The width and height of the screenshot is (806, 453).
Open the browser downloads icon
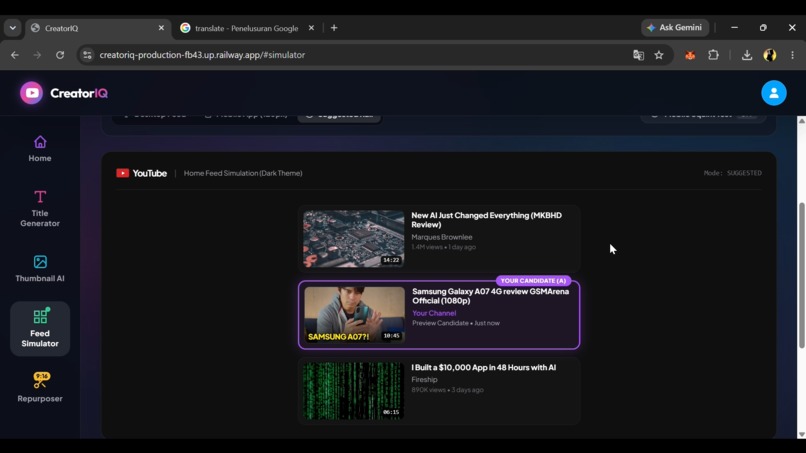pyautogui.click(x=747, y=55)
